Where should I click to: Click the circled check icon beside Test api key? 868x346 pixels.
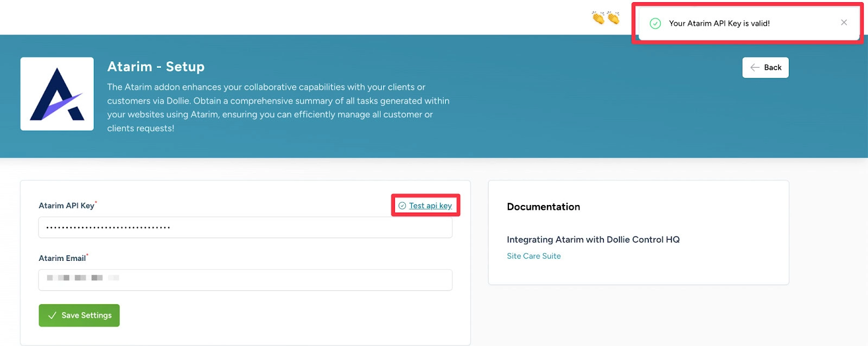[x=402, y=206]
